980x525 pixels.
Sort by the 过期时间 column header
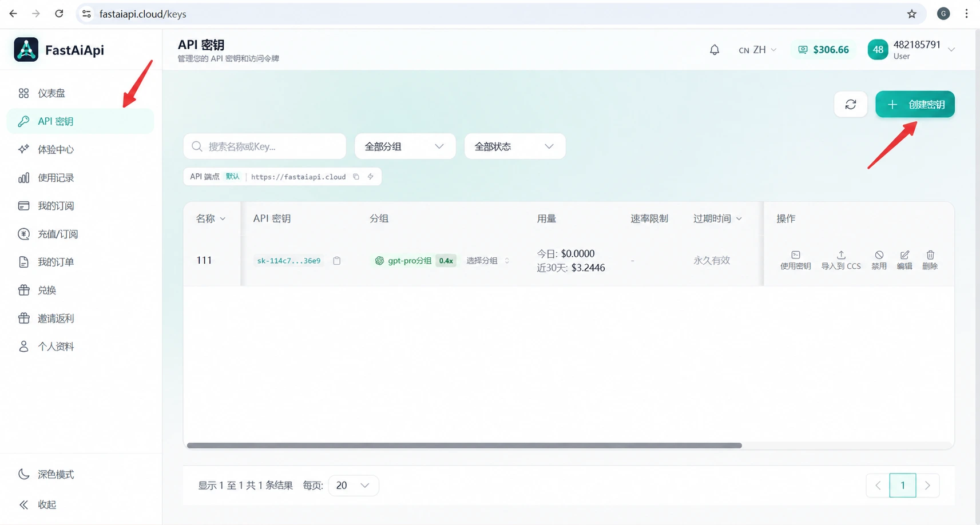point(717,218)
